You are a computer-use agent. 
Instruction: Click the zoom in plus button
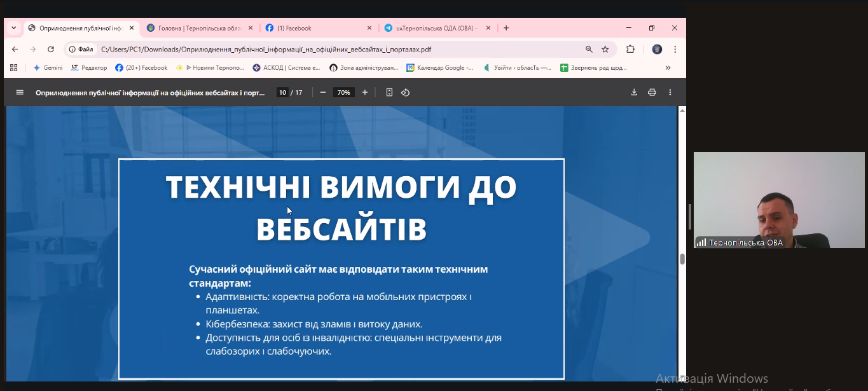point(365,92)
